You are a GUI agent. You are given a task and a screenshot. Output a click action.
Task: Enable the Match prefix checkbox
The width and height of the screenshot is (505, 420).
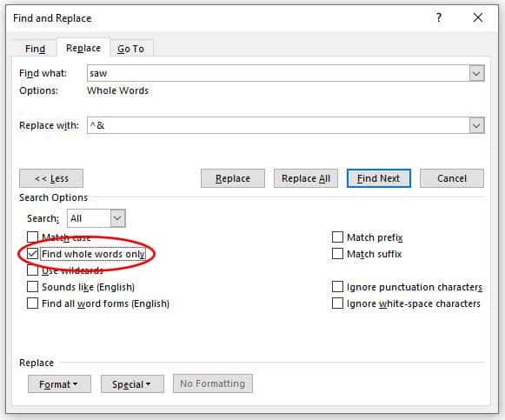(337, 237)
